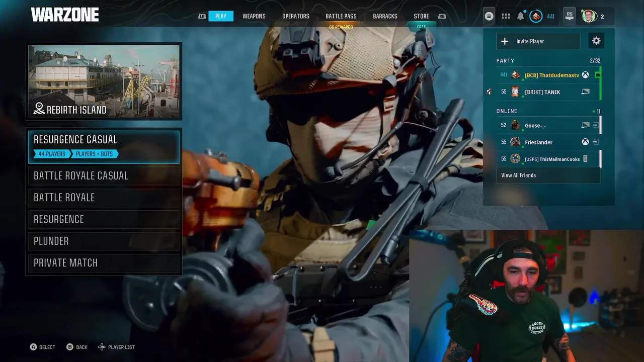
Task: Select [BRIKT] TANIK player name
Action: coord(542,92)
